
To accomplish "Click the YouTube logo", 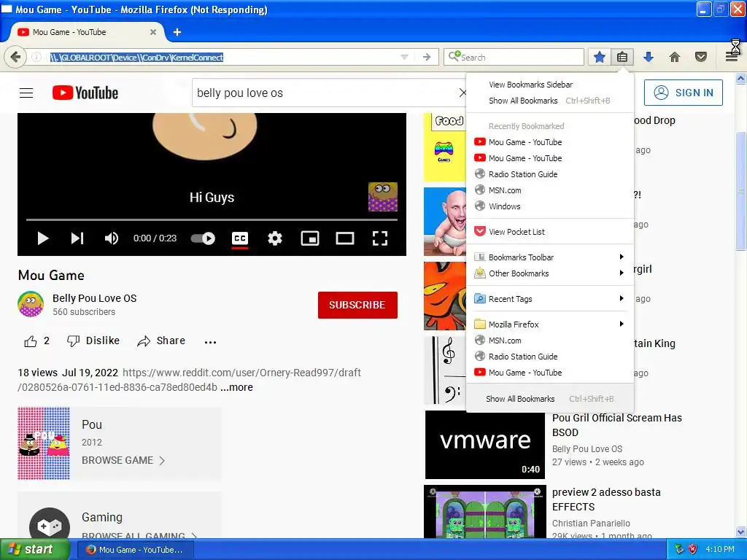I will (85, 93).
